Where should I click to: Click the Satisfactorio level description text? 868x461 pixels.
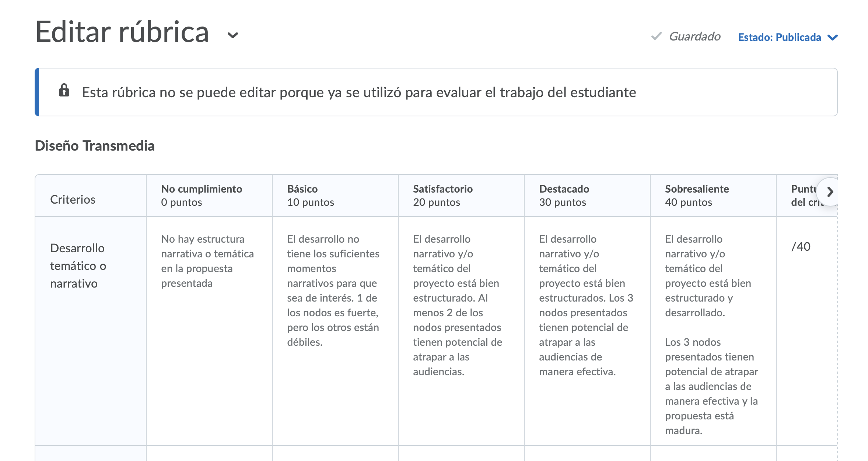[x=457, y=305]
